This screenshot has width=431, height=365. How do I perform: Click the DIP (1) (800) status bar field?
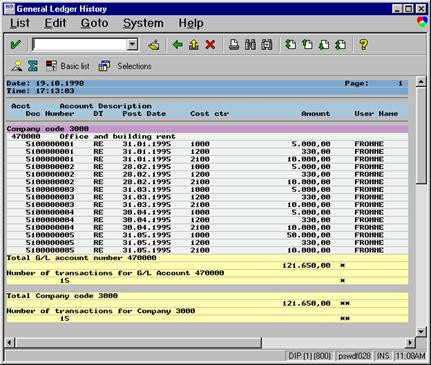(309, 356)
